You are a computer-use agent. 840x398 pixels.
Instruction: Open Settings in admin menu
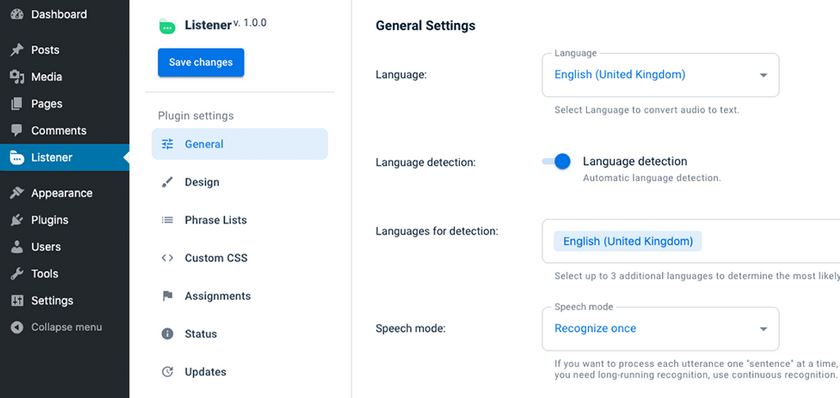coord(64,301)
